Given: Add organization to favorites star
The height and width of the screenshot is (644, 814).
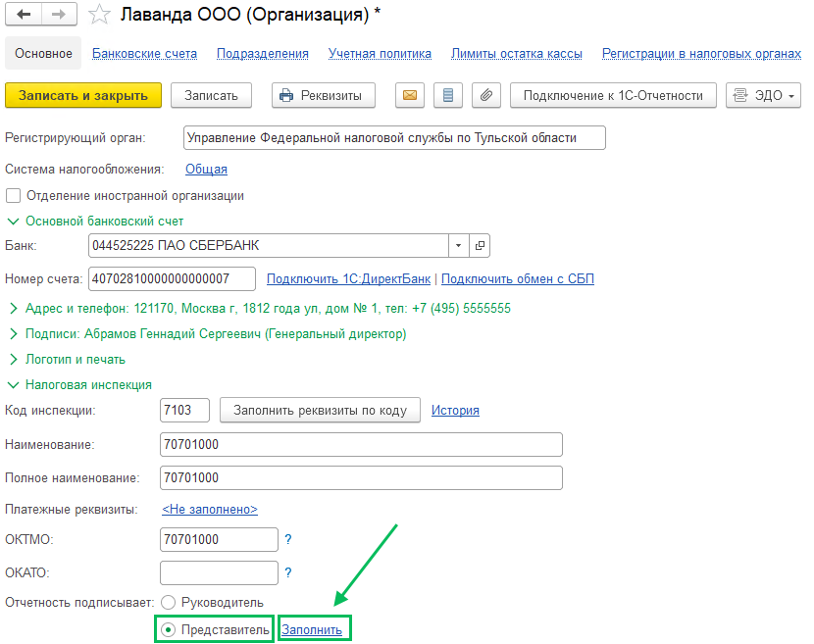Looking at the screenshot, I should 98,15.
